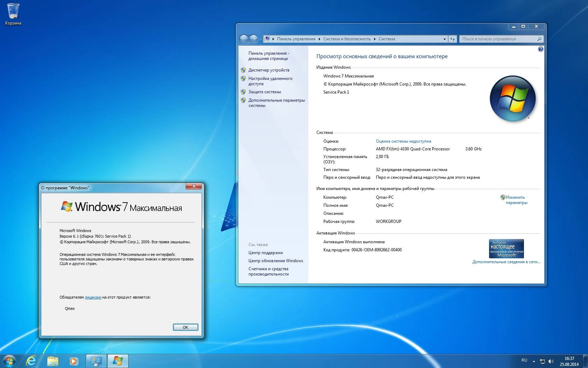Viewport: 588px width, 368px height.
Task: Open Центр обновления Windows link
Action: click(276, 261)
